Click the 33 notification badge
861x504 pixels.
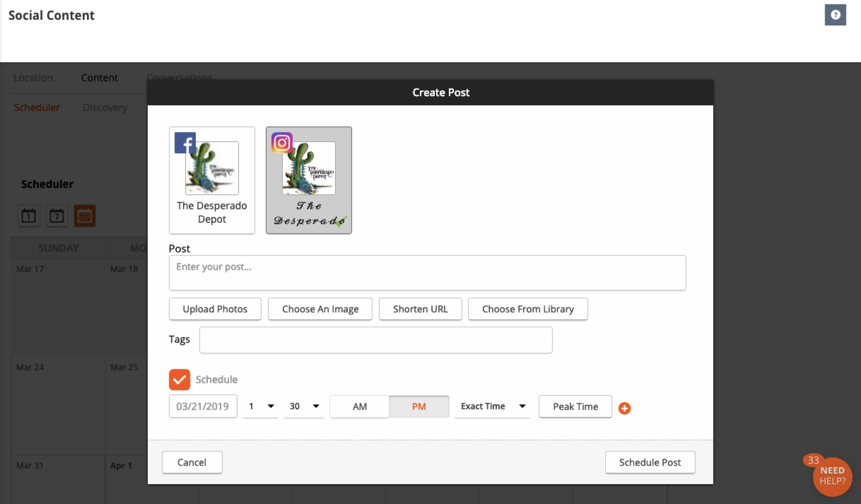click(x=813, y=460)
